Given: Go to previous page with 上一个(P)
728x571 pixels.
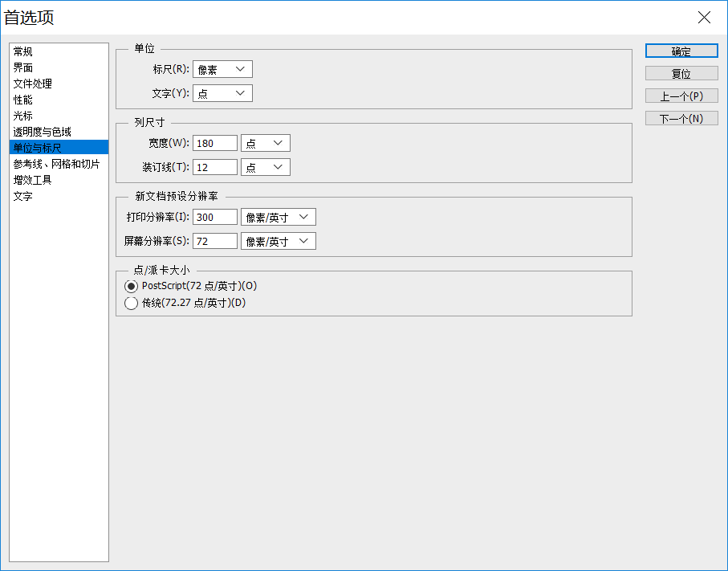Looking at the screenshot, I should click(681, 96).
